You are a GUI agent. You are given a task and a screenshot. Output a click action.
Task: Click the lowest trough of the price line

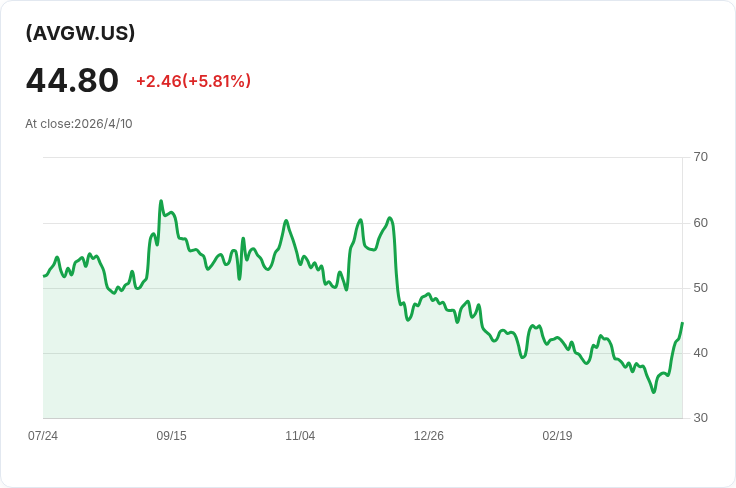tap(654, 392)
